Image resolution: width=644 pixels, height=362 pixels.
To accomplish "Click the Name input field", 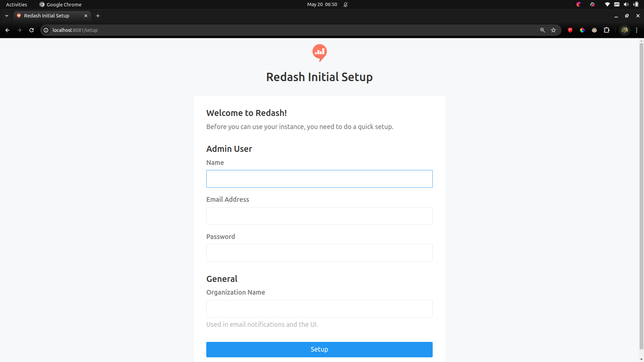I will pyautogui.click(x=319, y=179).
